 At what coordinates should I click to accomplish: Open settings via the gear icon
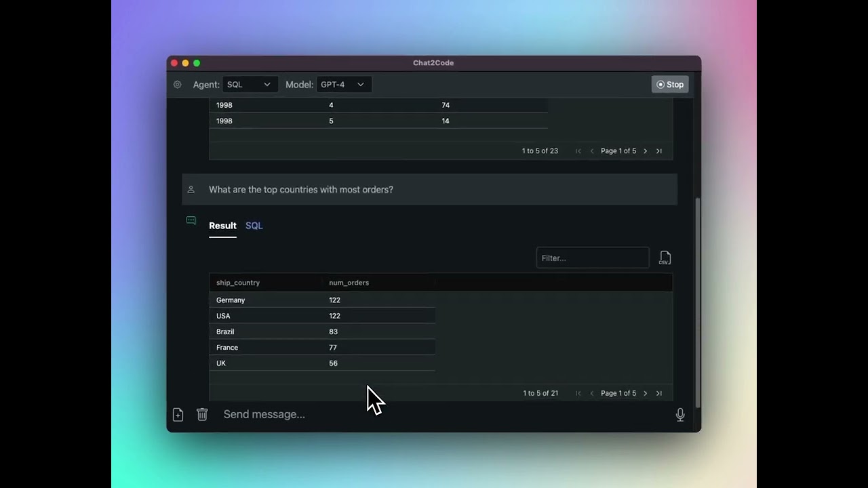(178, 85)
